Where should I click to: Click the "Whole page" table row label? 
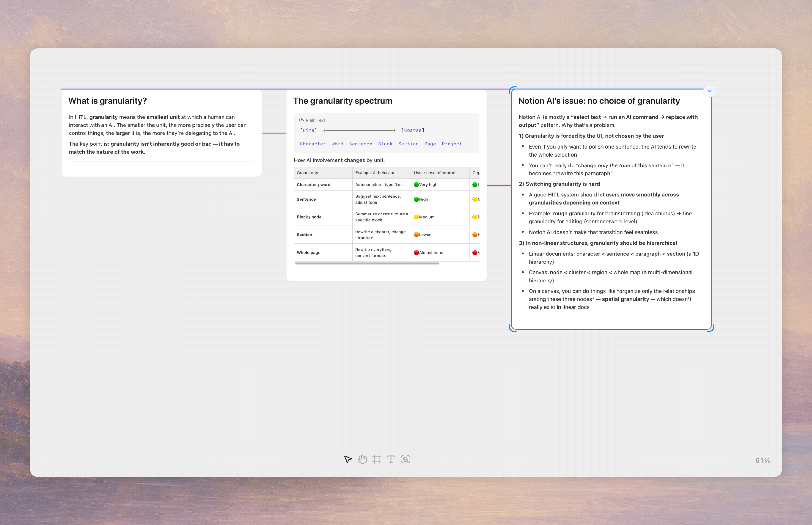[308, 253]
